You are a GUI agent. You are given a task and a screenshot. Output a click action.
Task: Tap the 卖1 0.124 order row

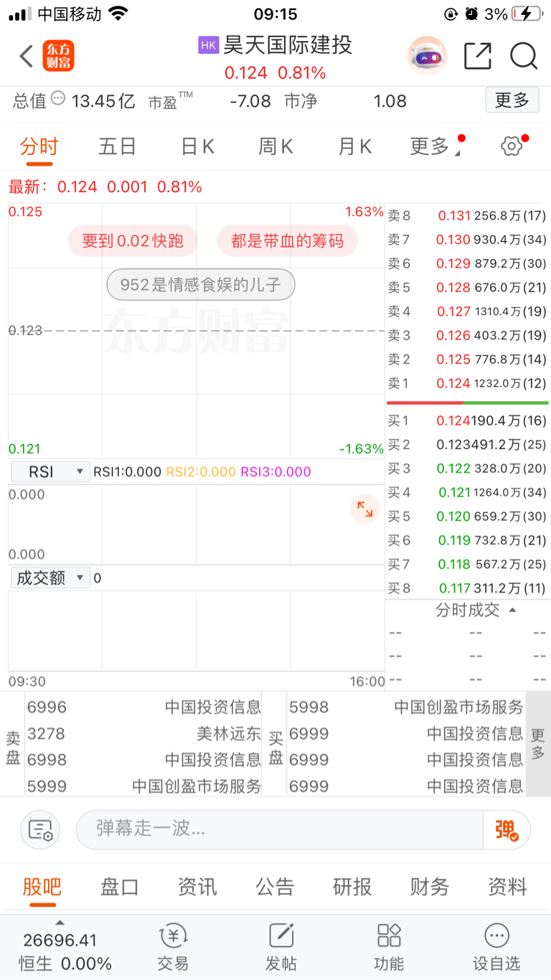click(467, 383)
